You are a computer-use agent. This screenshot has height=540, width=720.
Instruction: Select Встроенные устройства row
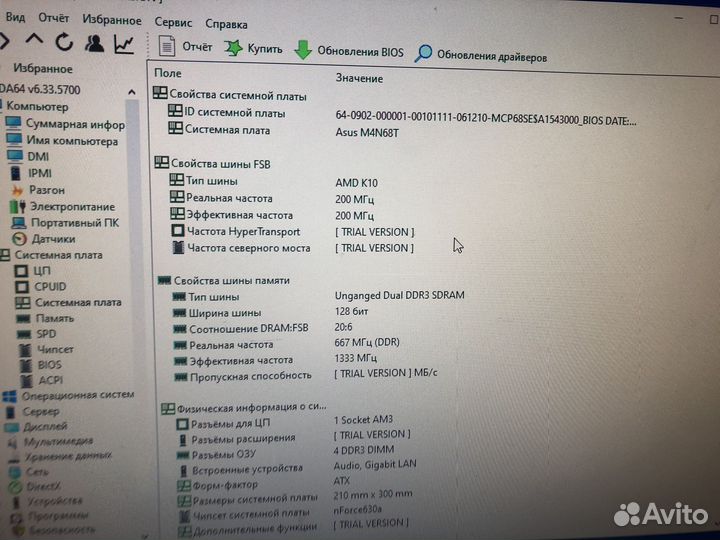tap(240, 469)
